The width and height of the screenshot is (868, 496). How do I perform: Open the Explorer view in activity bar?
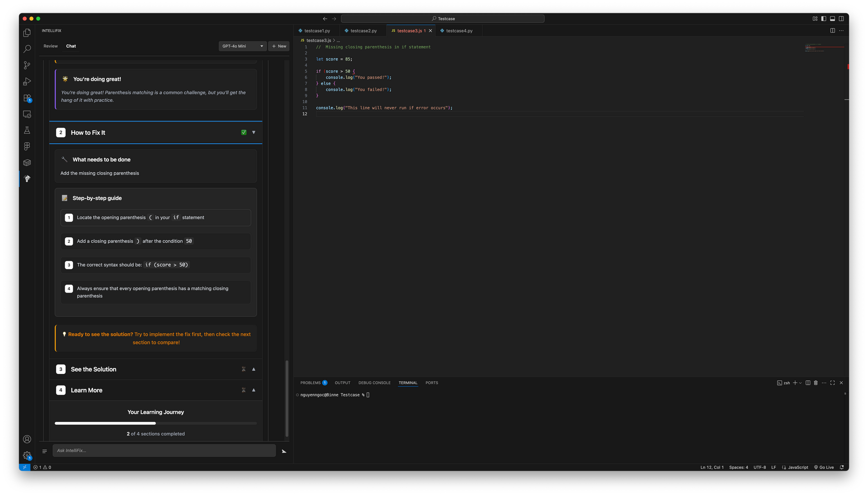click(x=27, y=33)
